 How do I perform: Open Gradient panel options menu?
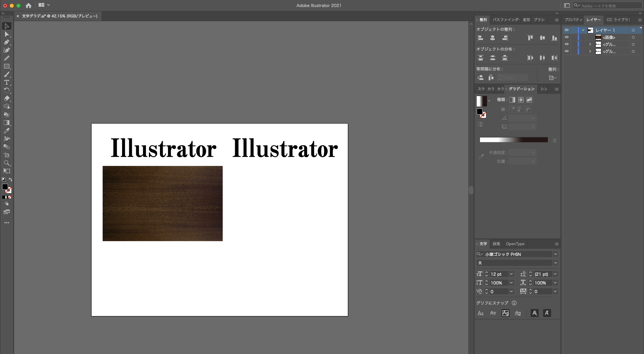(557, 89)
